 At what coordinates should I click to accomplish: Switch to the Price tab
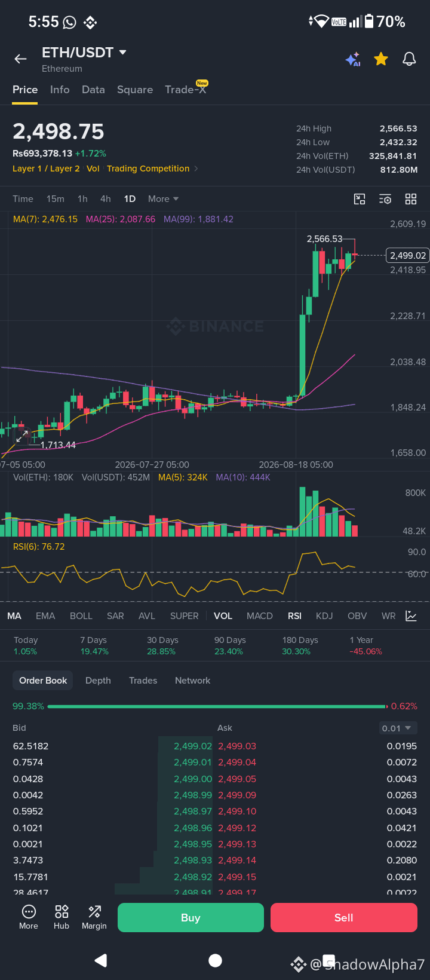25,90
